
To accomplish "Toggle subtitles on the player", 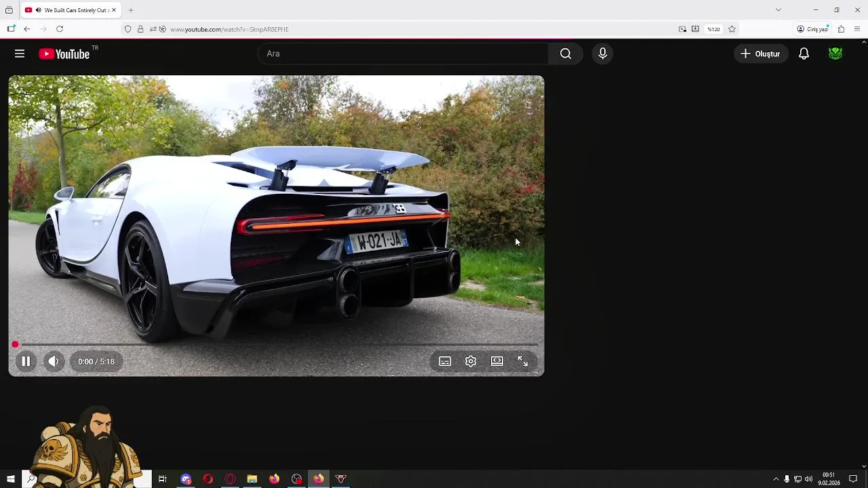I will pyautogui.click(x=445, y=361).
